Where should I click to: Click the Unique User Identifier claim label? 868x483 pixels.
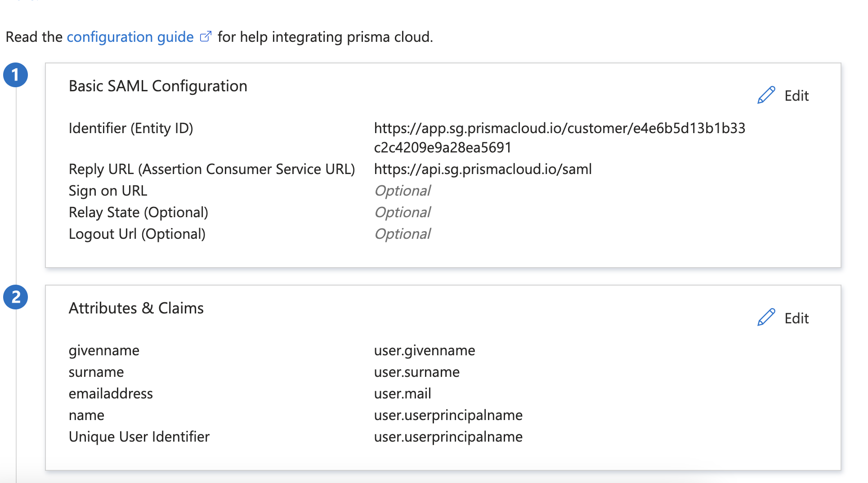click(x=139, y=437)
